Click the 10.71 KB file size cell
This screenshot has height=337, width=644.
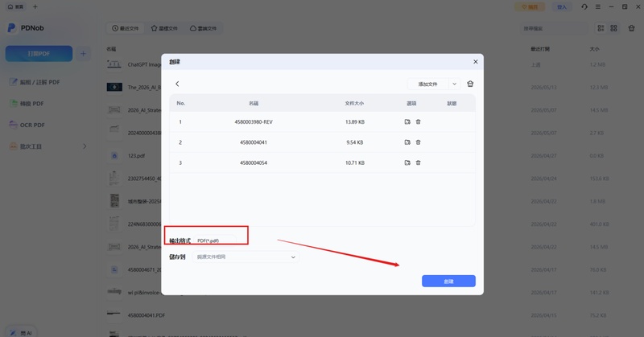coord(355,163)
